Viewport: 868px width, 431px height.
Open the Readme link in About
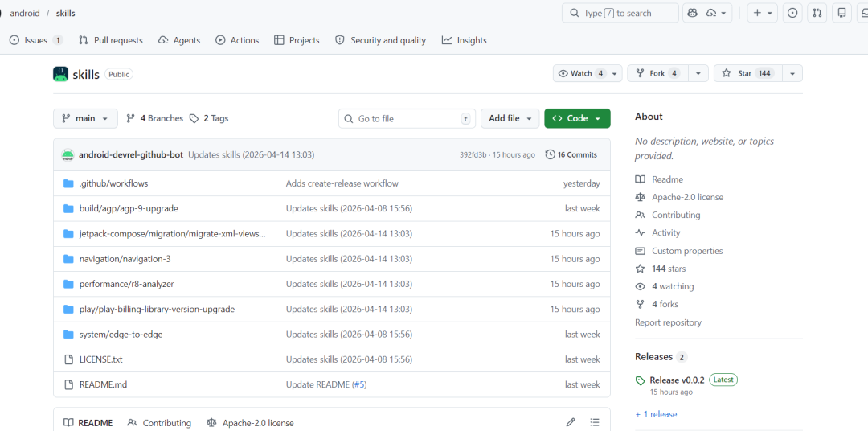click(x=659, y=179)
